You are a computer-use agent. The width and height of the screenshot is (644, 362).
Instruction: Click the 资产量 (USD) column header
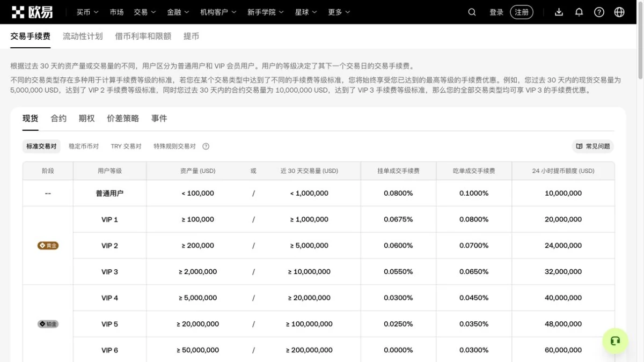coord(197,171)
